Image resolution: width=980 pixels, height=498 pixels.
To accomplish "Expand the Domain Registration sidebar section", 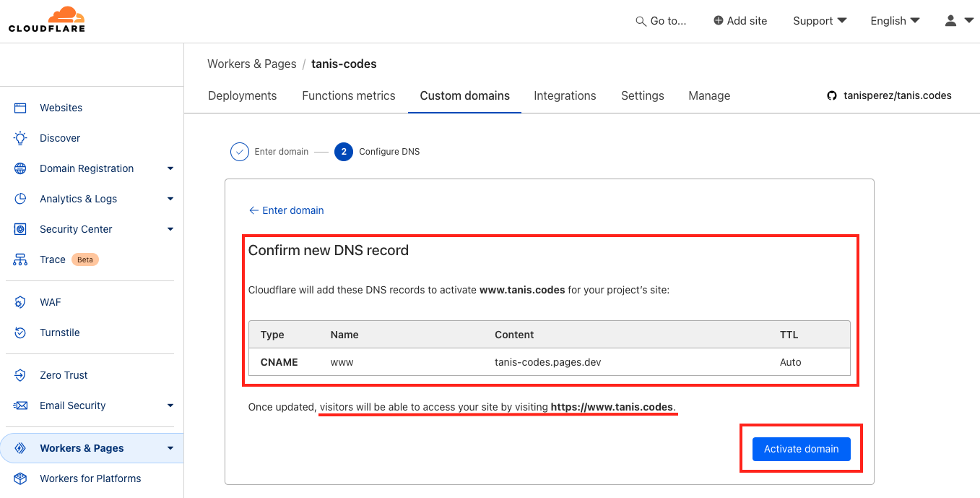I will [x=170, y=168].
